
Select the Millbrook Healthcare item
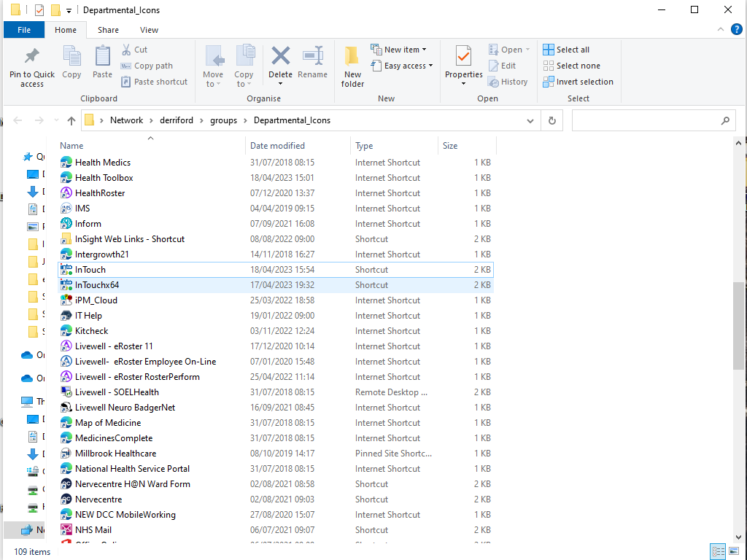tap(275, 454)
